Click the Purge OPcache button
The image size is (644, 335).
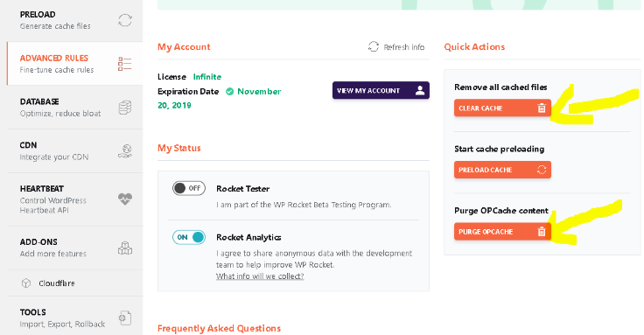click(502, 232)
